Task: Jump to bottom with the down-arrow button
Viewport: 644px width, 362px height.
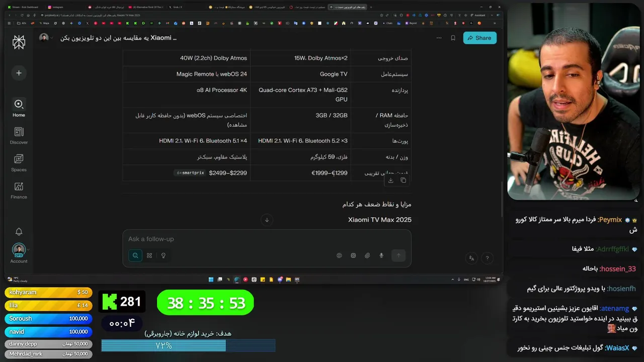Action: point(267,220)
